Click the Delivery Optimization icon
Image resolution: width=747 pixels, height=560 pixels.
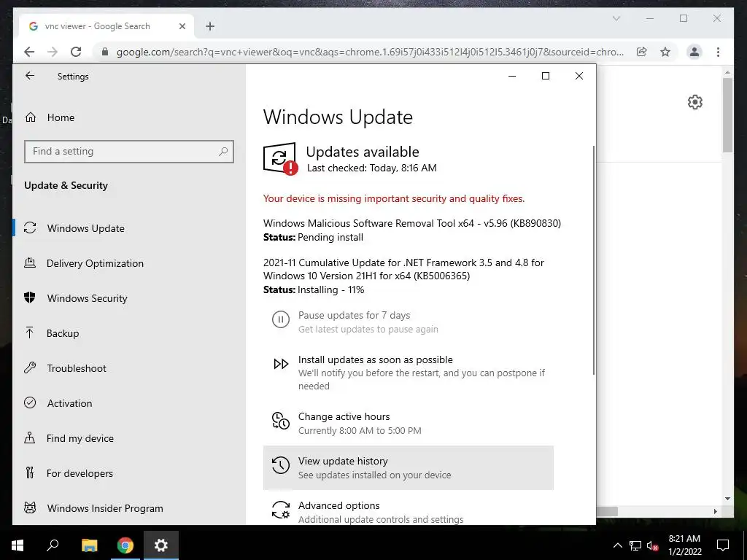pos(30,262)
